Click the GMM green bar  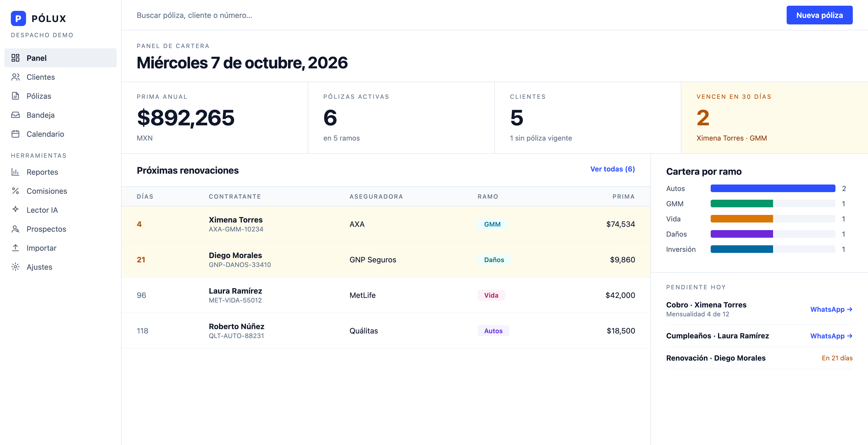(742, 204)
